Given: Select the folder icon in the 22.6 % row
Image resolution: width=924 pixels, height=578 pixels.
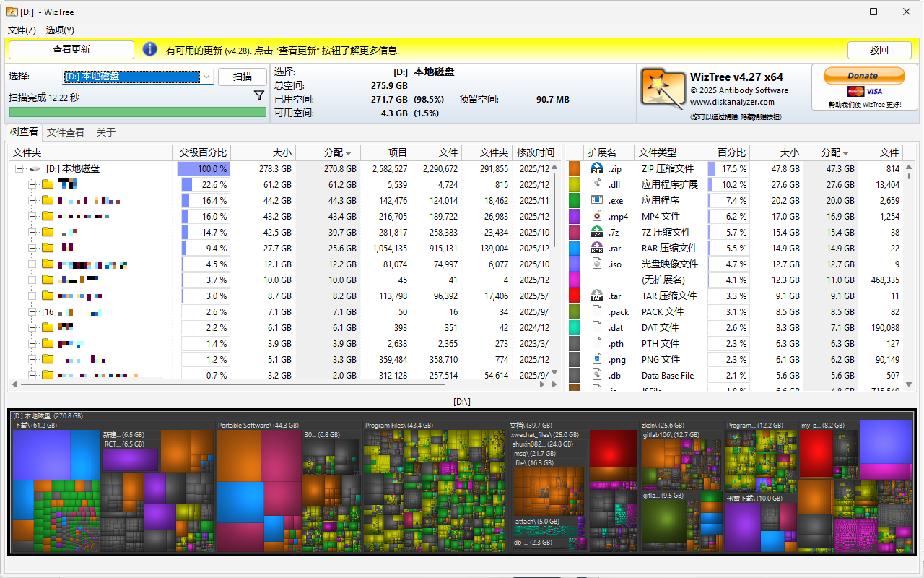Looking at the screenshot, I should [x=48, y=184].
